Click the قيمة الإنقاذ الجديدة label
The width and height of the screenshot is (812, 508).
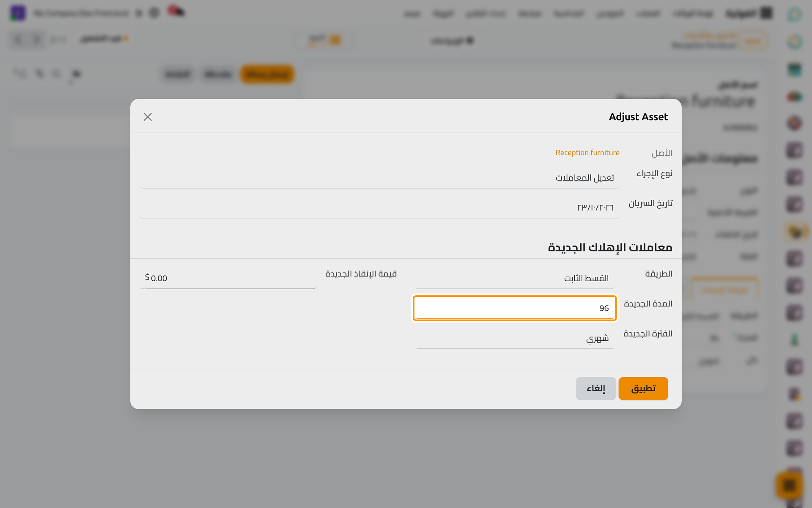point(361,274)
